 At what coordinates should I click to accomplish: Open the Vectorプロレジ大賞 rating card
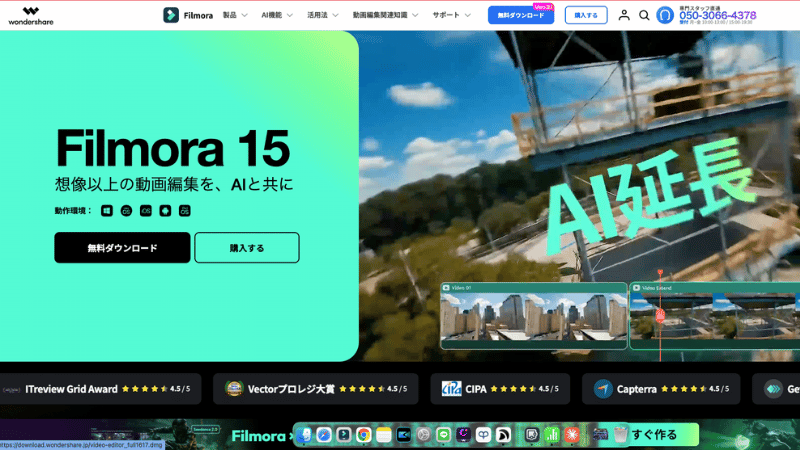(315, 389)
